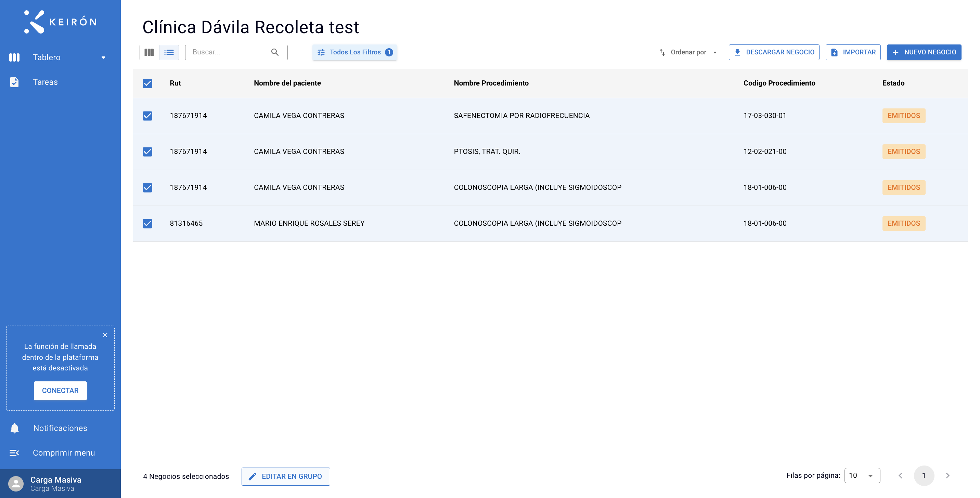Click Nombre del paciente column header
The image size is (980, 498).
click(287, 83)
